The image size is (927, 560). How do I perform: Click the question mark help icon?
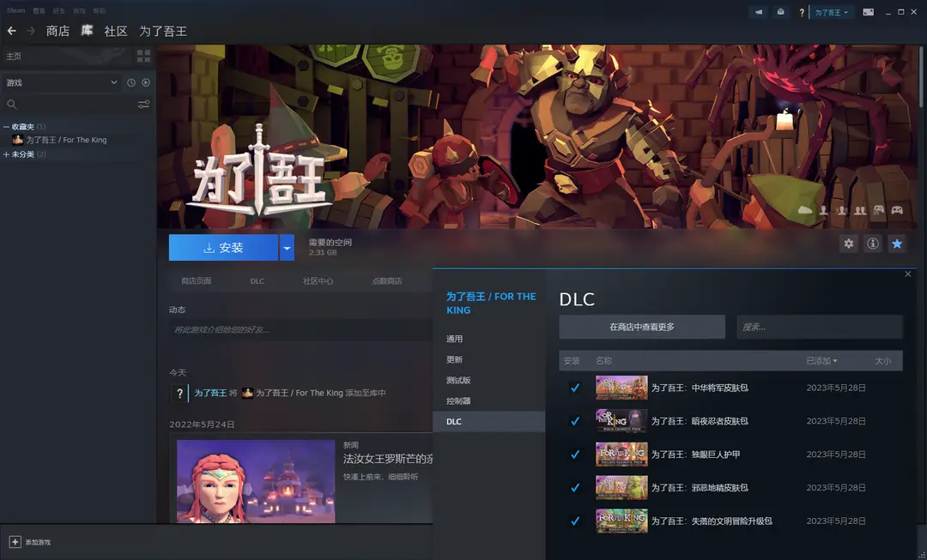point(802,12)
